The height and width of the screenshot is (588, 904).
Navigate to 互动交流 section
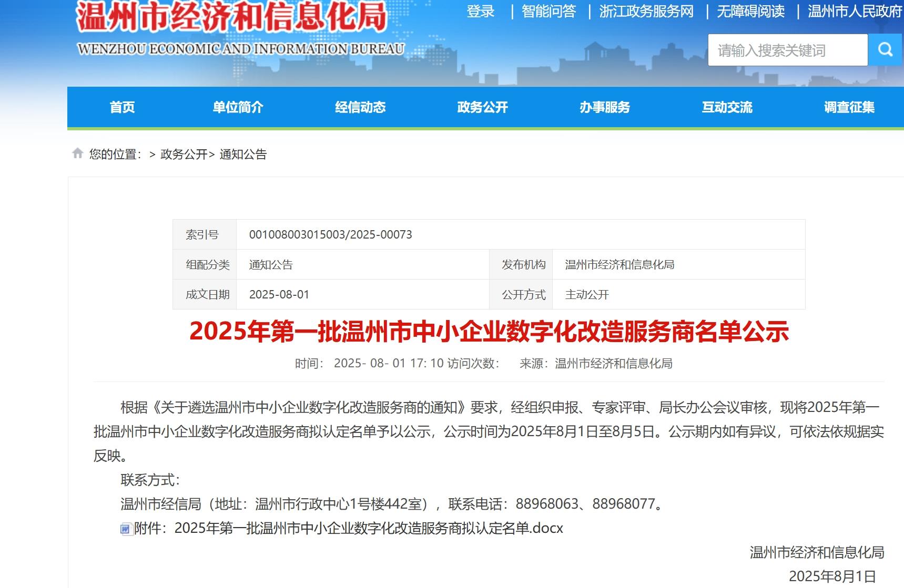[x=727, y=107]
